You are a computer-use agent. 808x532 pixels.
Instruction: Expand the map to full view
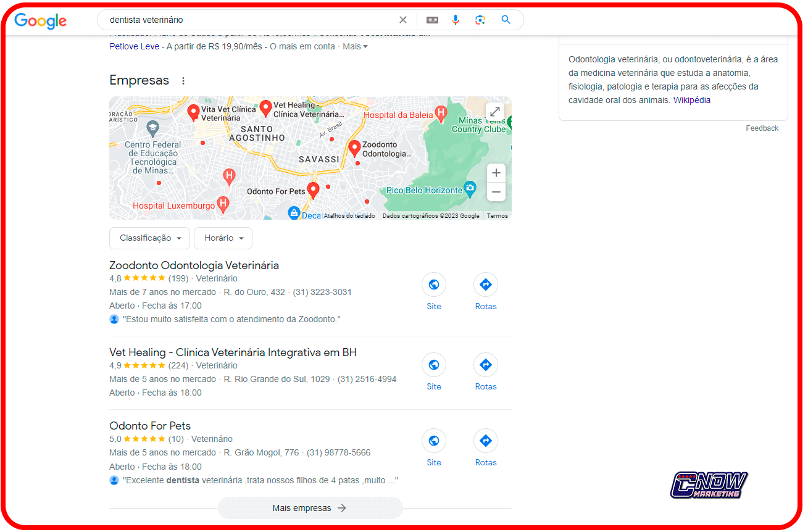pos(495,112)
